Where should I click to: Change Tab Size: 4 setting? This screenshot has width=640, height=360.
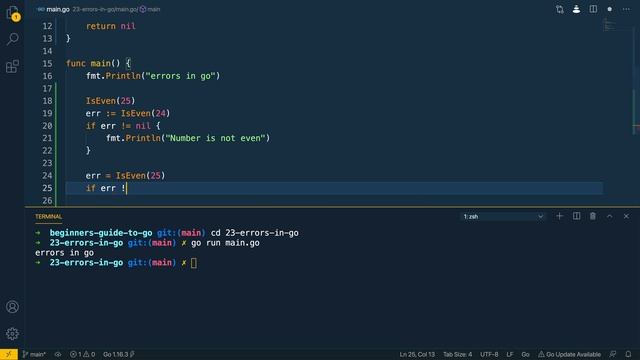(458, 354)
